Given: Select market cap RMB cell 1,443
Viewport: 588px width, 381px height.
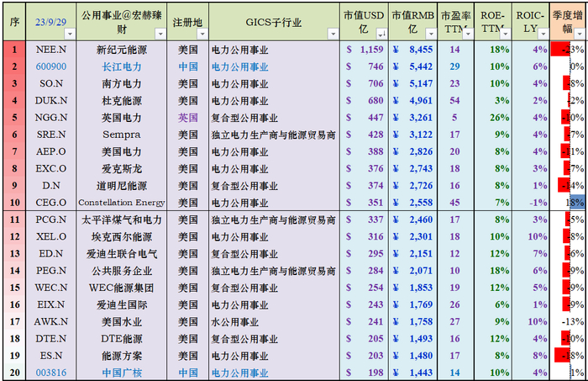Looking at the screenshot, I should click(413, 373).
